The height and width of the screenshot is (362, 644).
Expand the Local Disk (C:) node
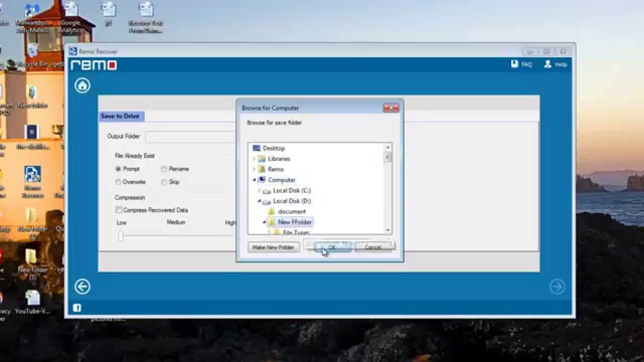259,191
